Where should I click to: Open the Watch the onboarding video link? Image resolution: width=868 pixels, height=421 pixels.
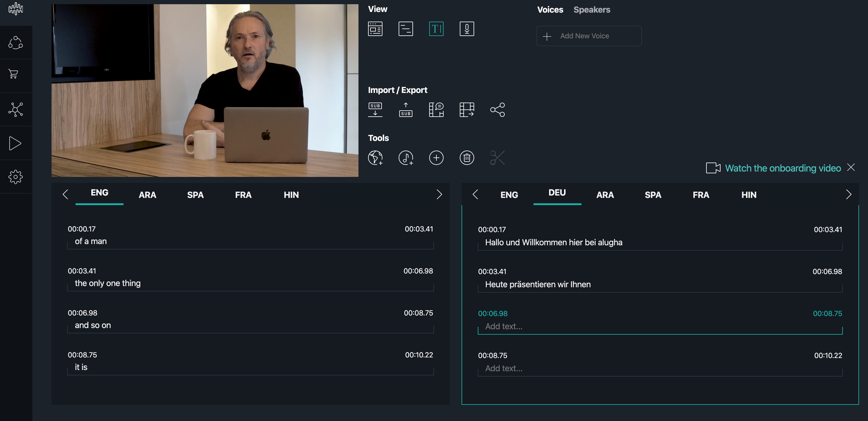(782, 168)
